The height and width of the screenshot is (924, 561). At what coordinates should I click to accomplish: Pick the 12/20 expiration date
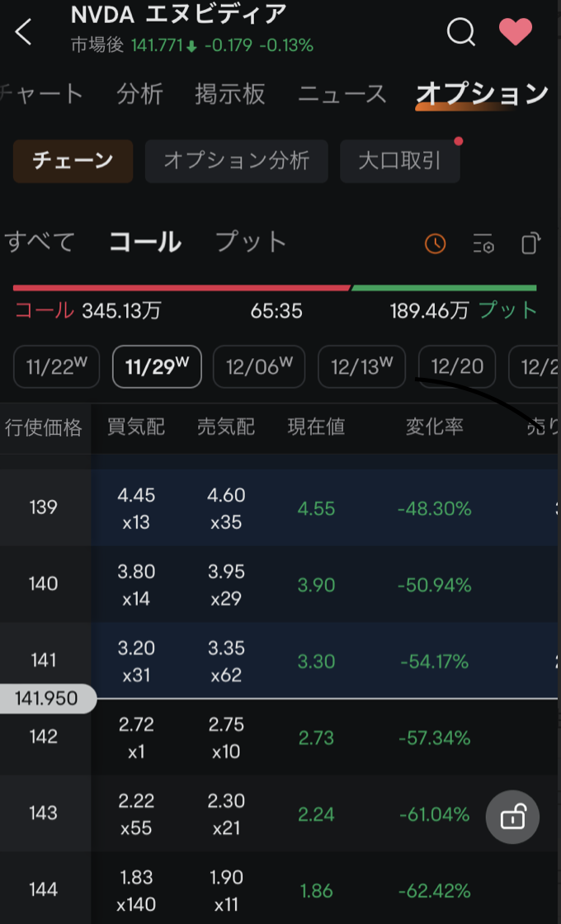pos(457,366)
